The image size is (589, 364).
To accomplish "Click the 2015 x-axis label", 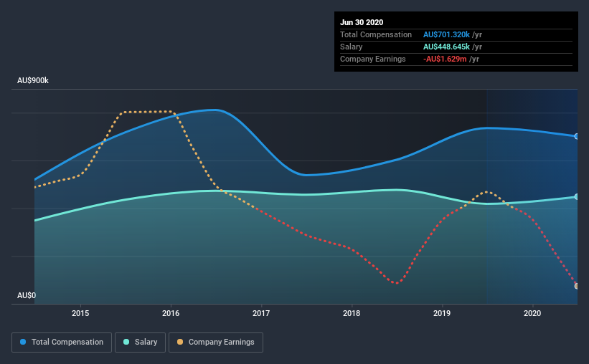I will point(80,313).
